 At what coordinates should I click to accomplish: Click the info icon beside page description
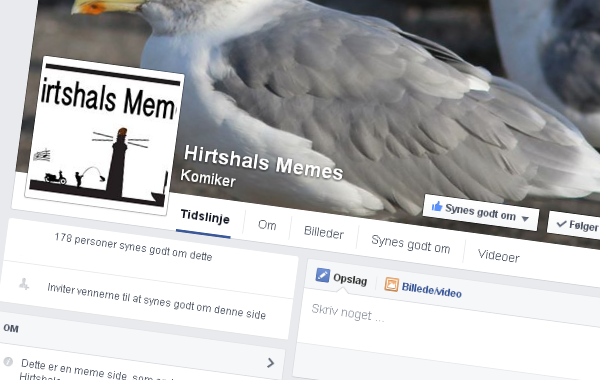8,361
